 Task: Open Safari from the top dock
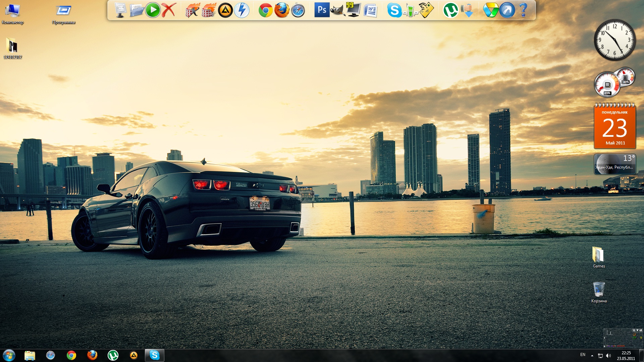(298, 10)
